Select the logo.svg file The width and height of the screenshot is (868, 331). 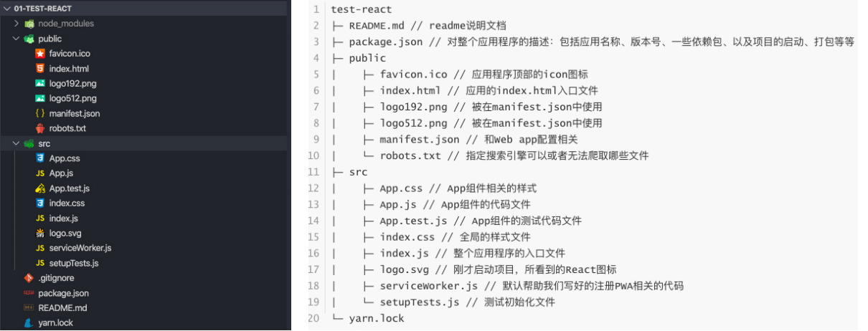67,233
